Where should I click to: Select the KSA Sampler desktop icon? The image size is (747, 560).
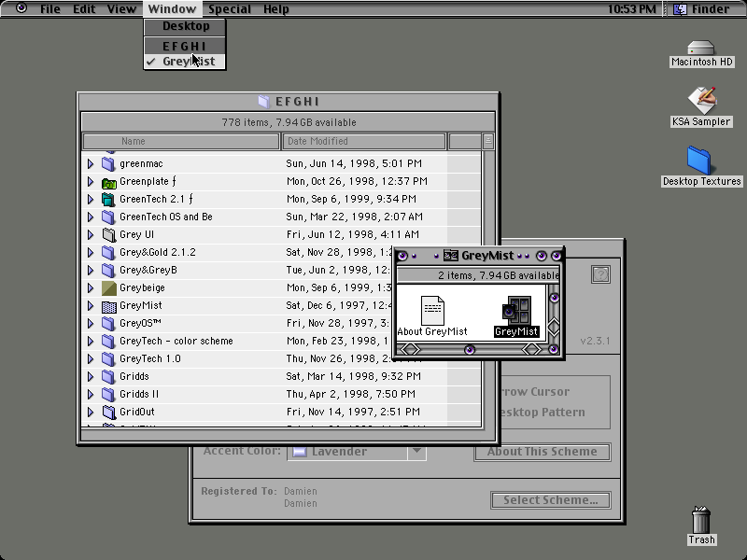tap(701, 100)
